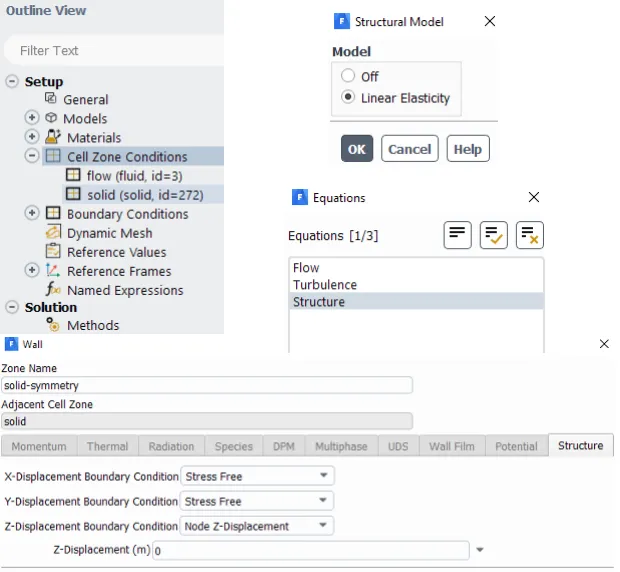Switch to the Wall Film tab
This screenshot has height=572, width=620.
click(x=452, y=446)
